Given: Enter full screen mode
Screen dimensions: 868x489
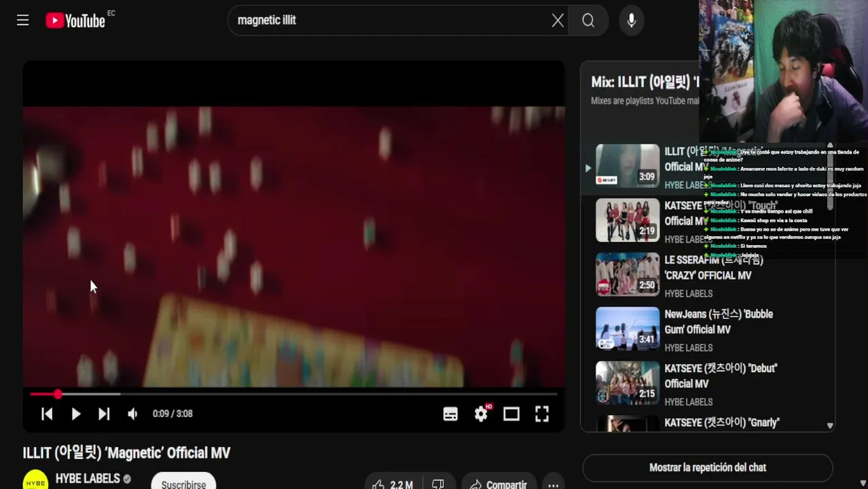Looking at the screenshot, I should [x=542, y=414].
